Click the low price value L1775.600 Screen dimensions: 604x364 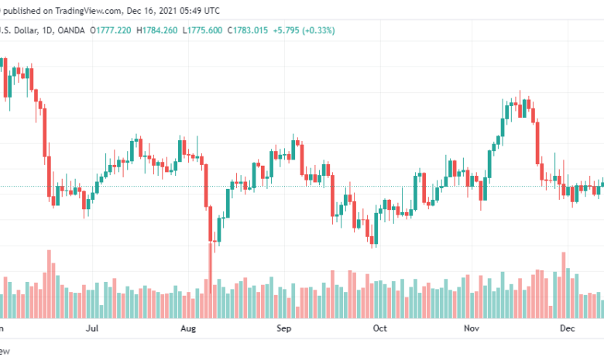[202, 30]
